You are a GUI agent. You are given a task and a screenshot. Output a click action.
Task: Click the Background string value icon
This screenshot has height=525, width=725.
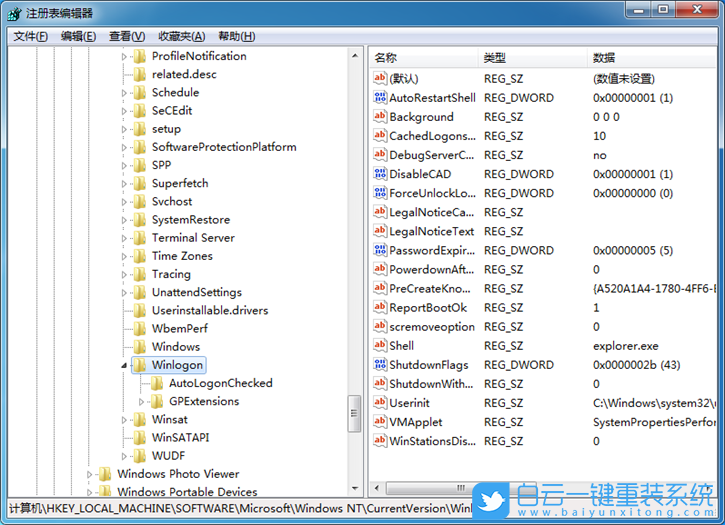point(380,116)
